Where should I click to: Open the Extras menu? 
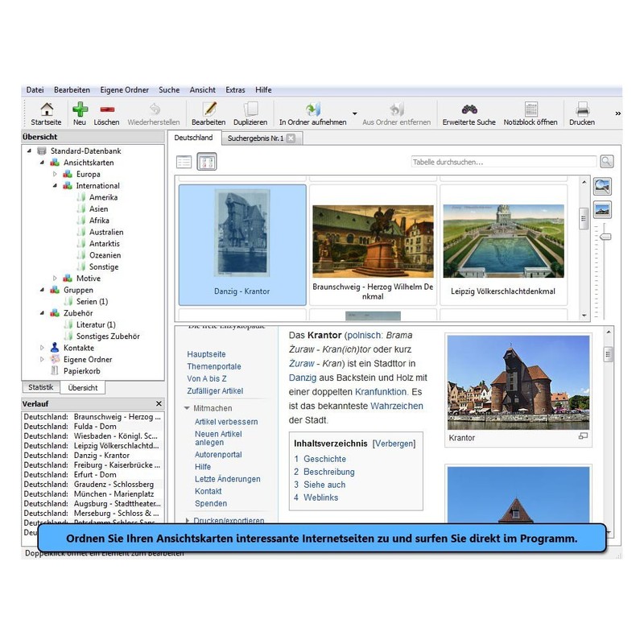coord(235,90)
